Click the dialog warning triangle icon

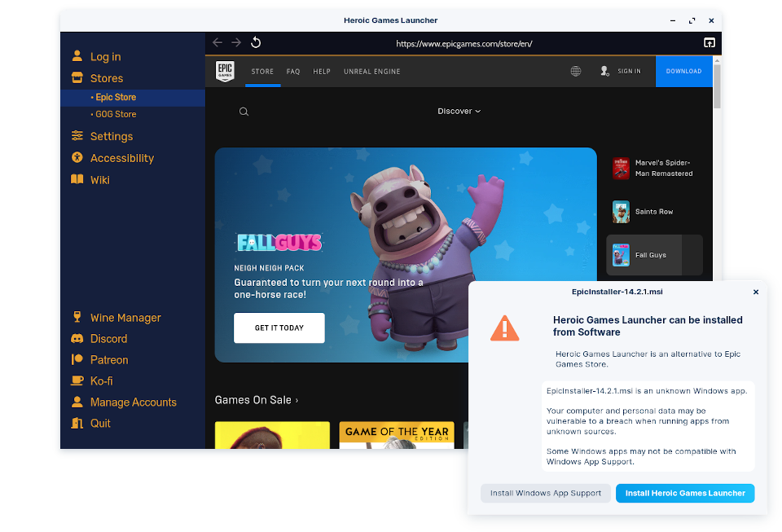[x=505, y=328]
